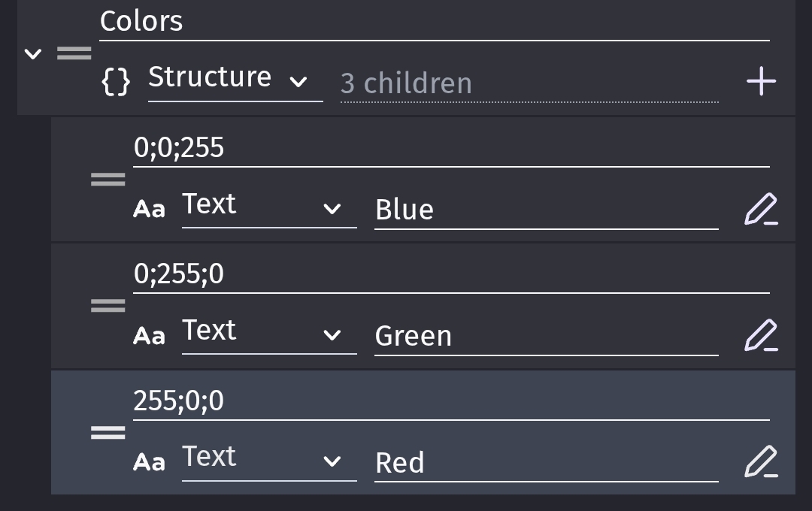
Task: Open the Text type dropdown for 0;0;255
Action: pos(268,206)
